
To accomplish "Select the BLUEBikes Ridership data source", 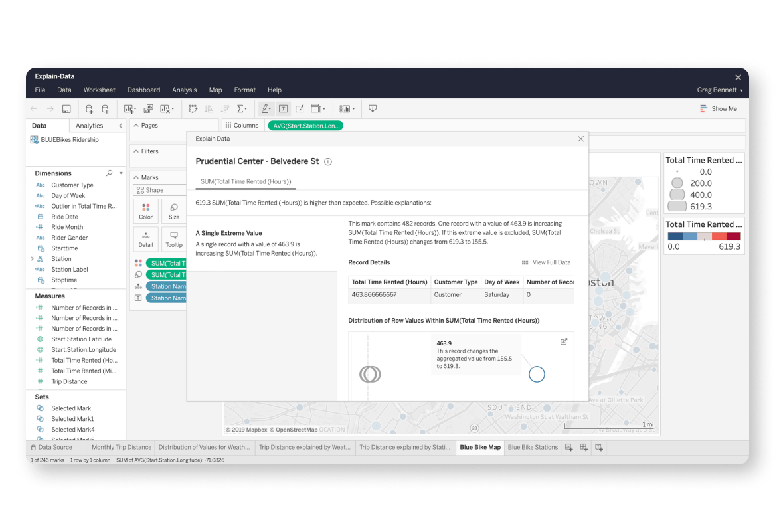I will click(64, 140).
